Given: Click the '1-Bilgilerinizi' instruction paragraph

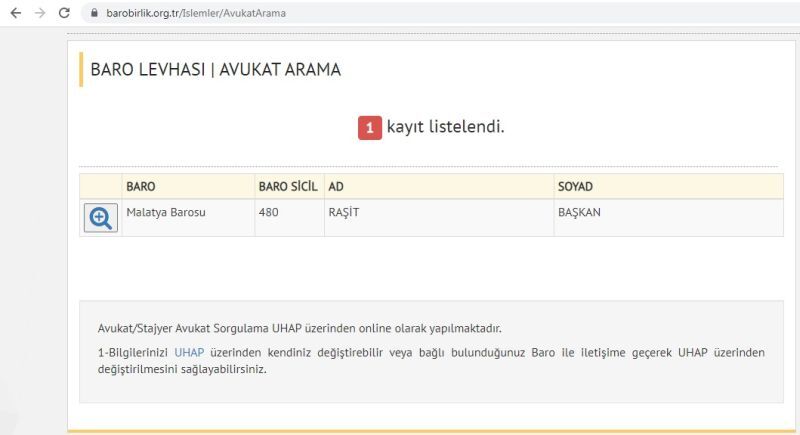Looking at the screenshot, I should (431, 361).
